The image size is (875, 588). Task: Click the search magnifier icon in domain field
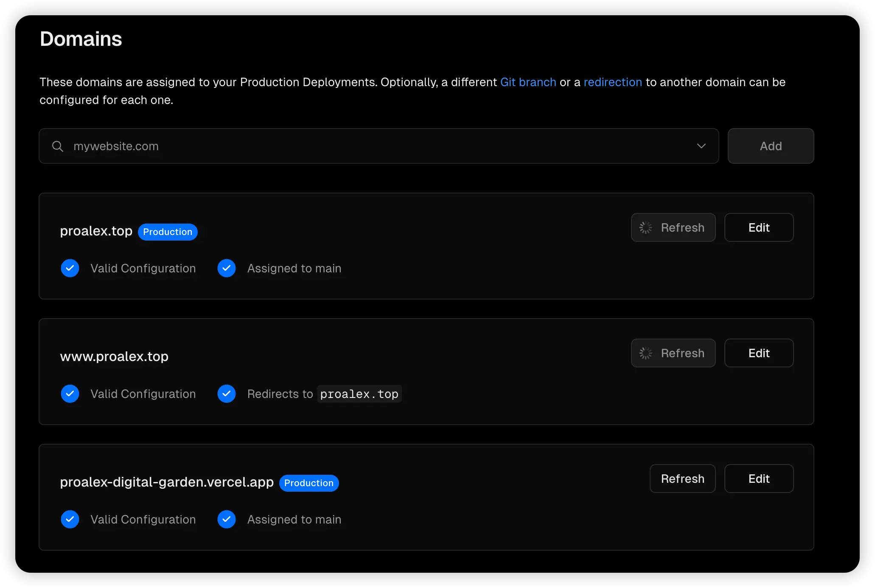pos(58,146)
